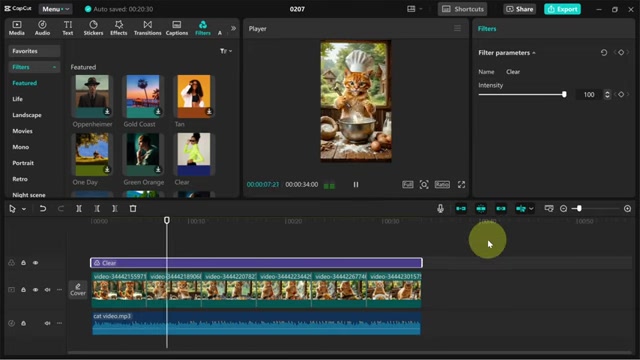
Task: Add Intensity keyframe diamond
Action: pyautogui.click(x=621, y=95)
